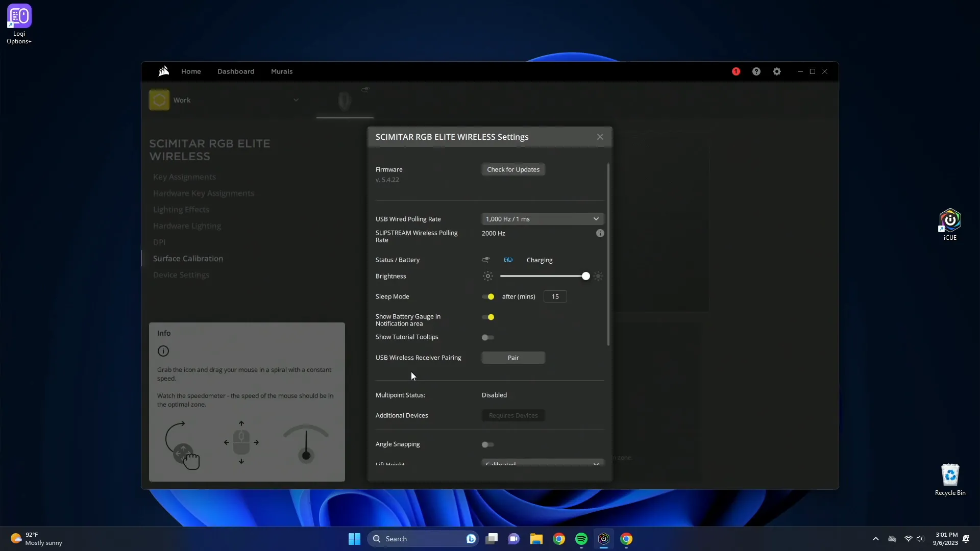The image size is (980, 551).
Task: Click the speedometer gauge icon
Action: pyautogui.click(x=306, y=443)
